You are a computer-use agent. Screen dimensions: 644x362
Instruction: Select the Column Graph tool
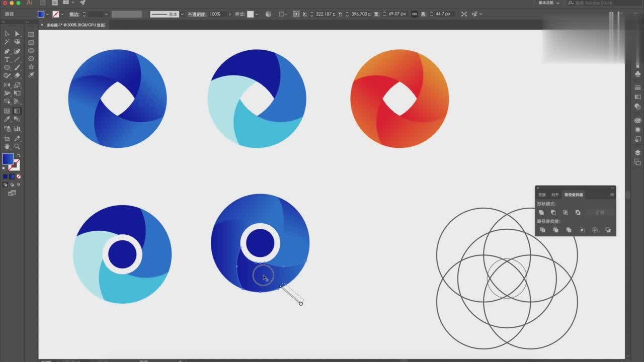(17, 129)
